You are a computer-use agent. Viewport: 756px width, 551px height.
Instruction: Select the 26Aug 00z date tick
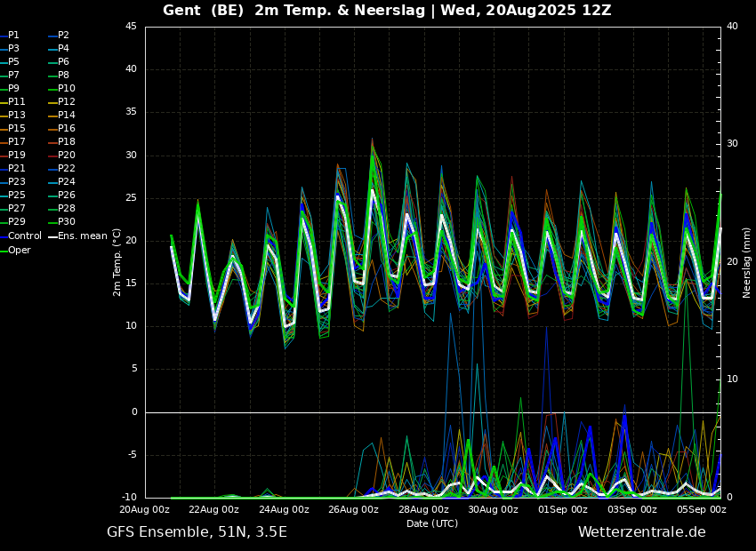(x=354, y=510)
